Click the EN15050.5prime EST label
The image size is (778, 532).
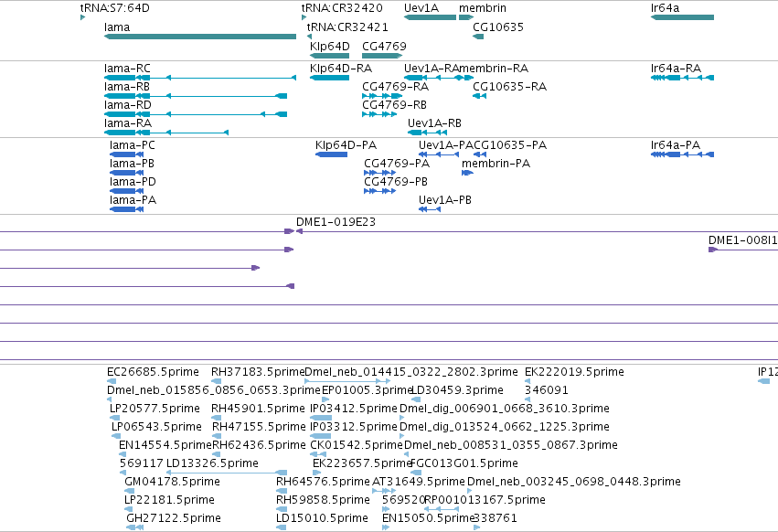pyautogui.click(x=428, y=518)
